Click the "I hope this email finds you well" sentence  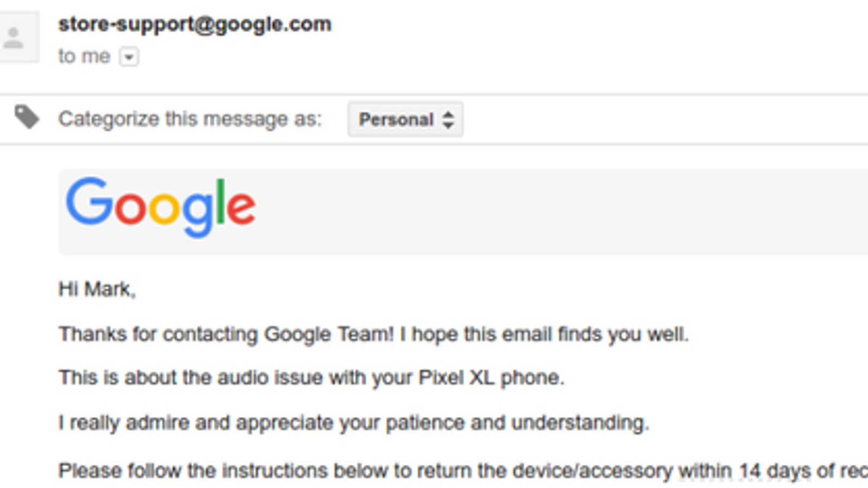[x=545, y=334]
